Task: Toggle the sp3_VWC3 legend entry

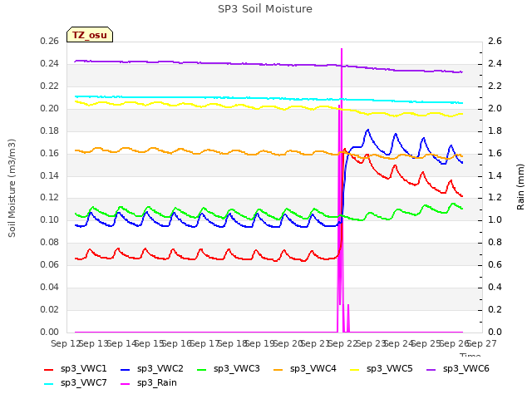Action: coord(229,369)
